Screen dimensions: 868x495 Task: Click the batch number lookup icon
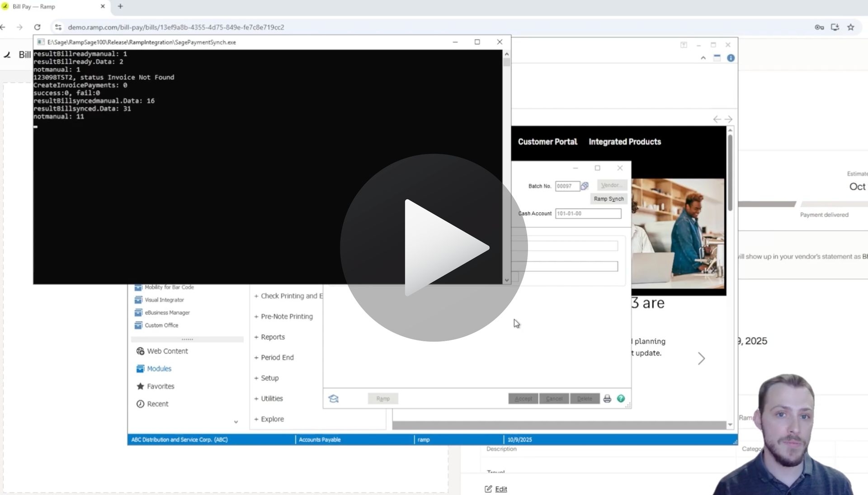[585, 186]
